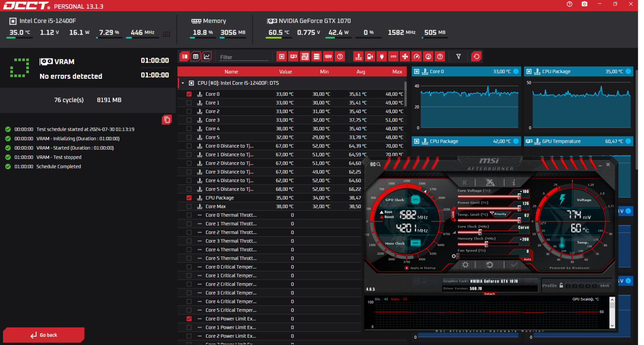The height and width of the screenshot is (345, 644).
Task: Copy the test log to clipboard
Action: tap(167, 120)
